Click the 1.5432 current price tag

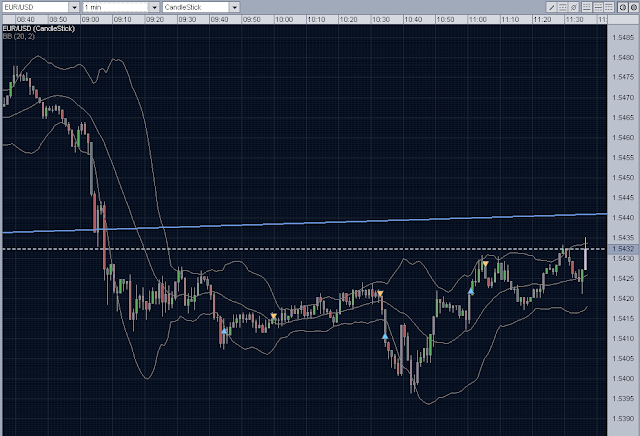623,249
